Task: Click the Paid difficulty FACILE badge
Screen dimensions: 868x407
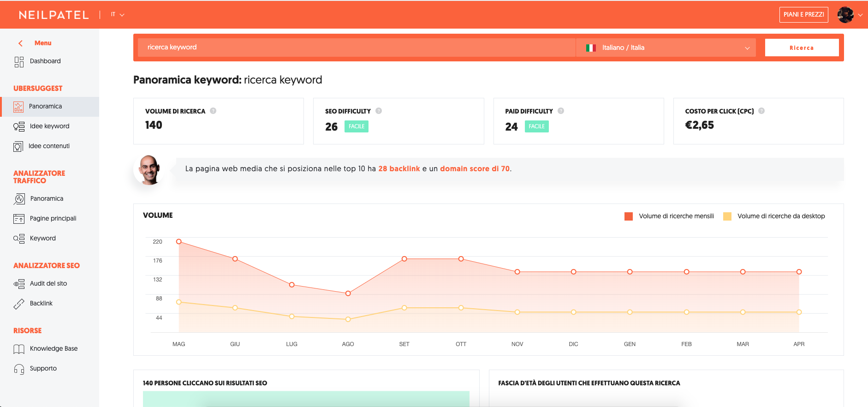Action: click(537, 126)
